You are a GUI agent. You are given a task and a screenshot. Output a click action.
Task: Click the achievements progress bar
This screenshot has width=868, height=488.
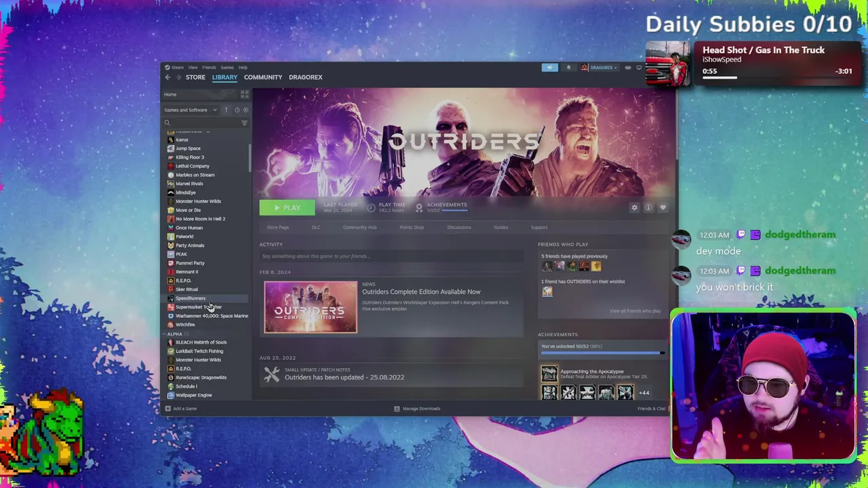pos(603,352)
